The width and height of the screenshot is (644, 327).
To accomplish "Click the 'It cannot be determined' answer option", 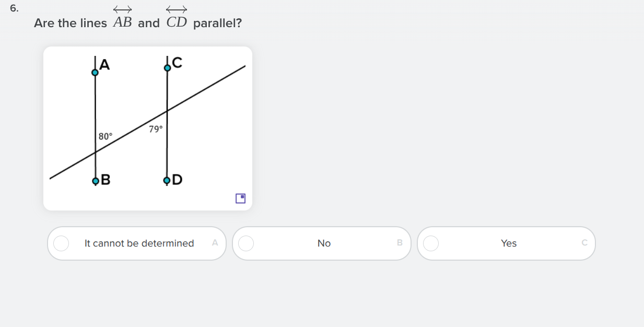I will click(139, 243).
